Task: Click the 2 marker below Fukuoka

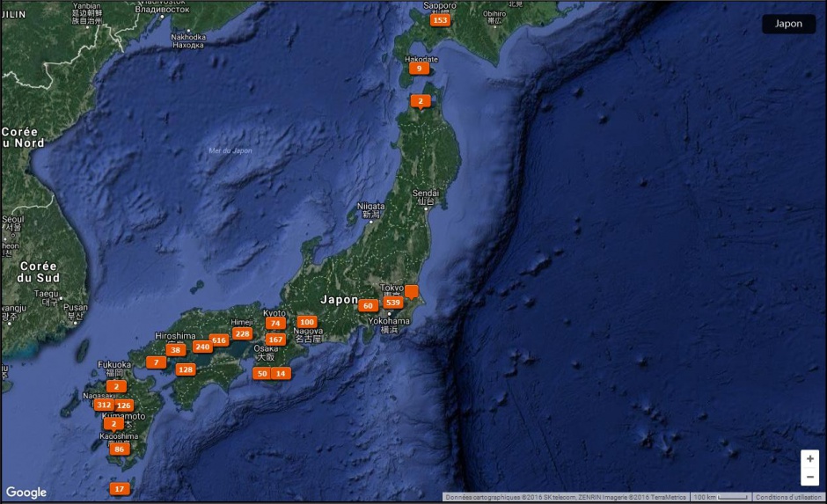Action: tap(116, 386)
